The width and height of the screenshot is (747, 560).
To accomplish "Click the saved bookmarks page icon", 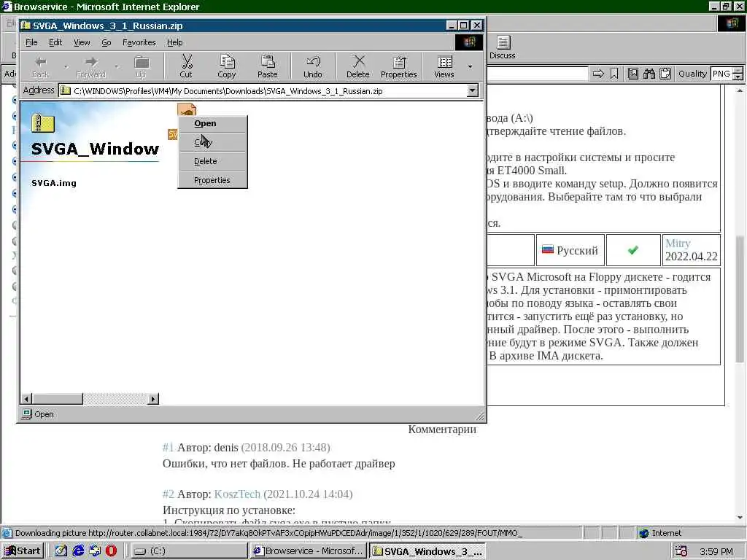I will pyautogui.click(x=632, y=74).
